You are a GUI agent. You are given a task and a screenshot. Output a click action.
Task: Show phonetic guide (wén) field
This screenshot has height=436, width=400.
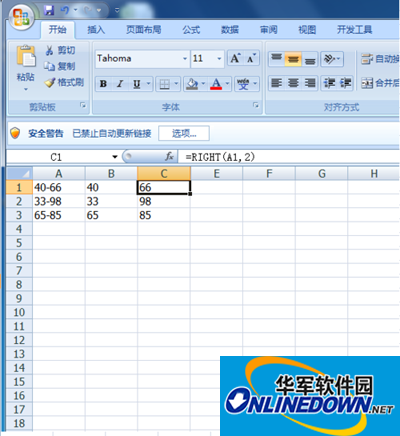click(x=243, y=84)
